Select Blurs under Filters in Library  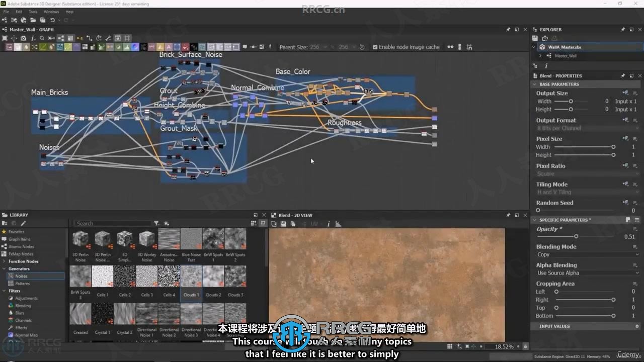click(20, 313)
